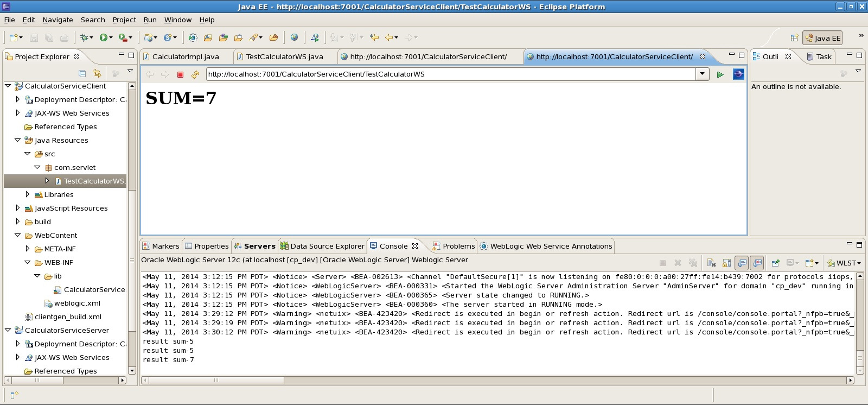Collapse the CalculatorServiceClient project node

click(8, 86)
